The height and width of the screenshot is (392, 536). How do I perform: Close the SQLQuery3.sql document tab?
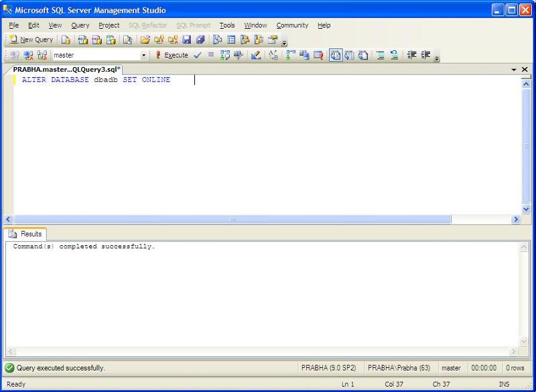point(525,70)
